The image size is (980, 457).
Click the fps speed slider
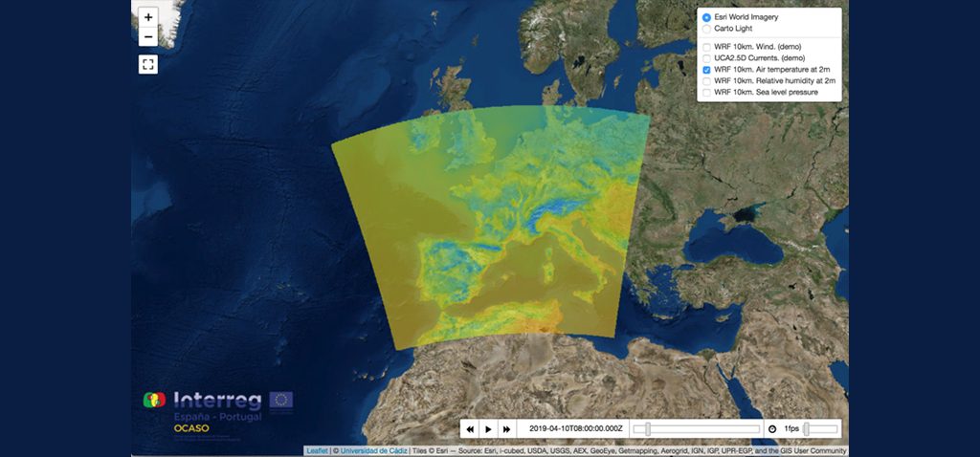pos(819,429)
